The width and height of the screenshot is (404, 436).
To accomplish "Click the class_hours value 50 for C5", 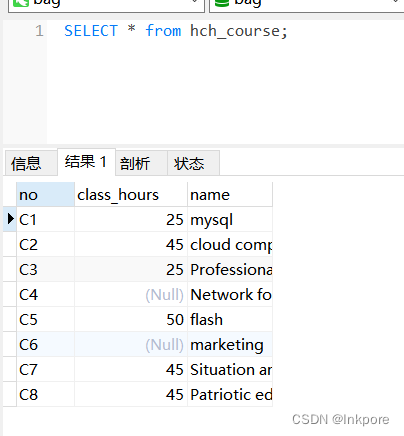I will (131, 319).
